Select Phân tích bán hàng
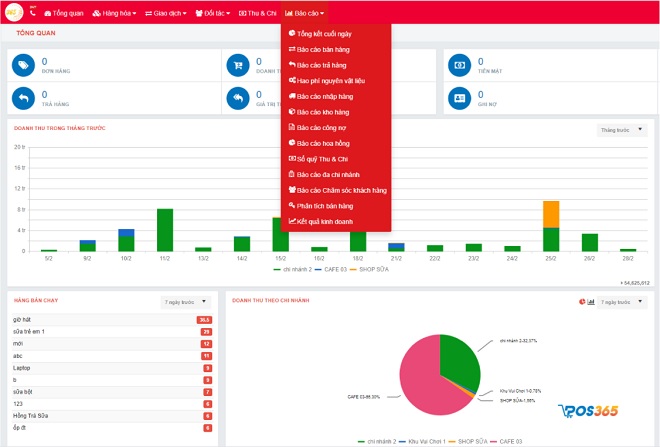 [336, 206]
